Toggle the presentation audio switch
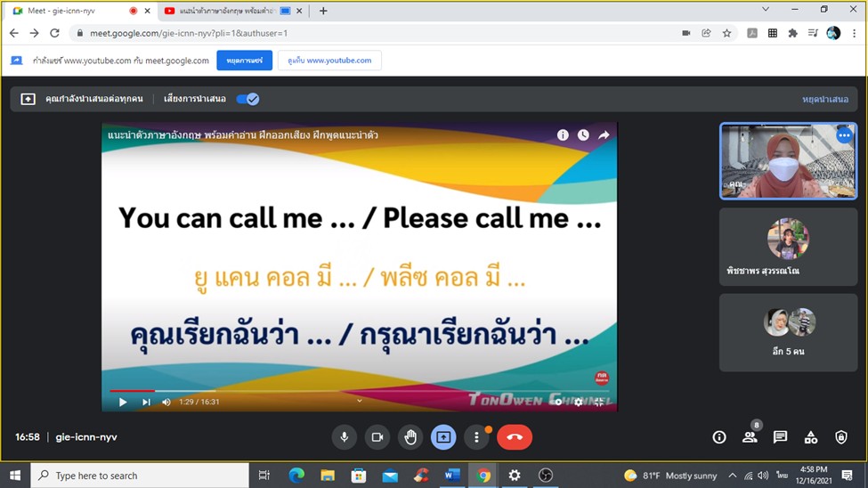The height and width of the screenshot is (488, 868). pos(247,99)
